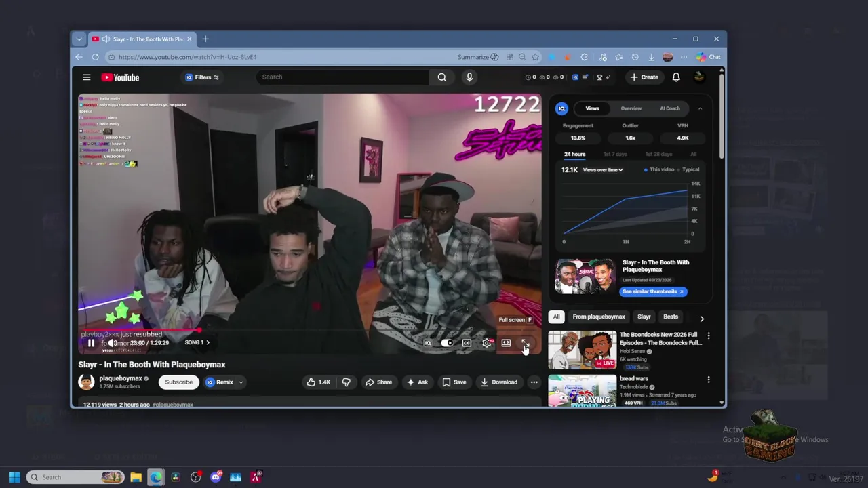Open Discord from the taskbar
This screenshot has height=488, width=868.
pos(216,477)
